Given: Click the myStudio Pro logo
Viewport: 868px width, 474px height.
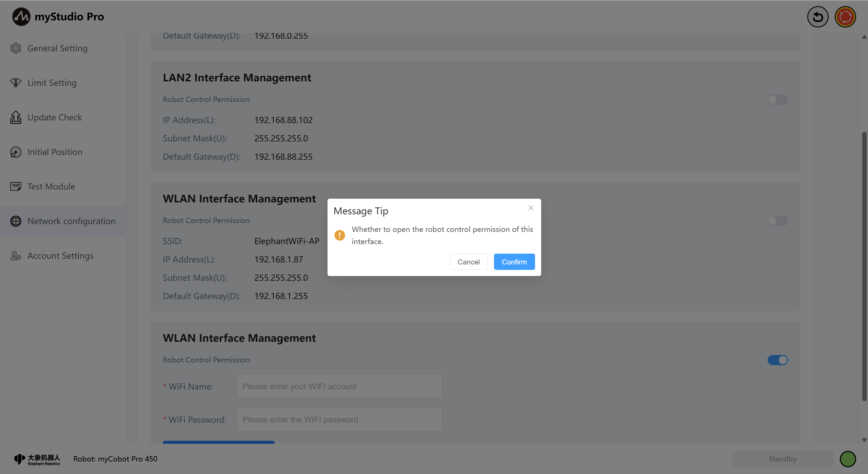Looking at the screenshot, I should tap(21, 17).
